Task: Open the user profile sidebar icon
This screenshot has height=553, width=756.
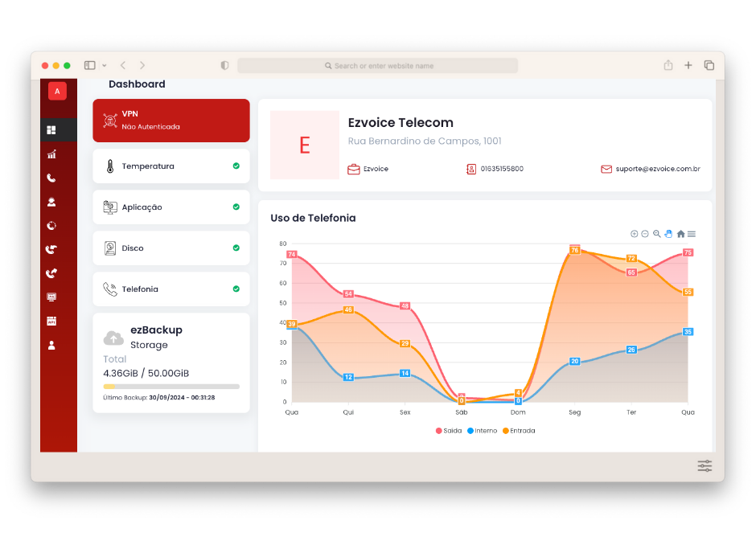Action: pyautogui.click(x=51, y=345)
